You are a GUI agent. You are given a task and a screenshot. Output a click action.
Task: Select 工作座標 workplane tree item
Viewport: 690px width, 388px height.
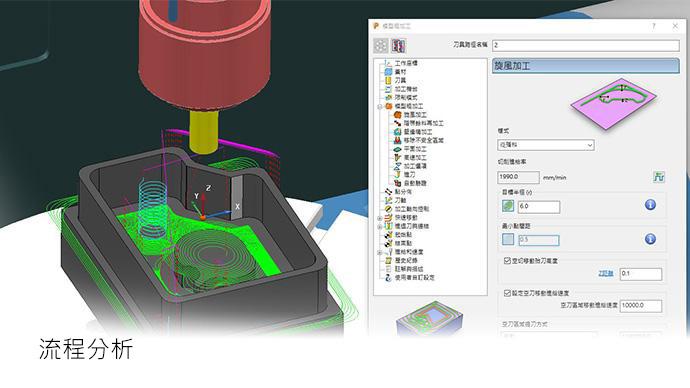pos(406,63)
